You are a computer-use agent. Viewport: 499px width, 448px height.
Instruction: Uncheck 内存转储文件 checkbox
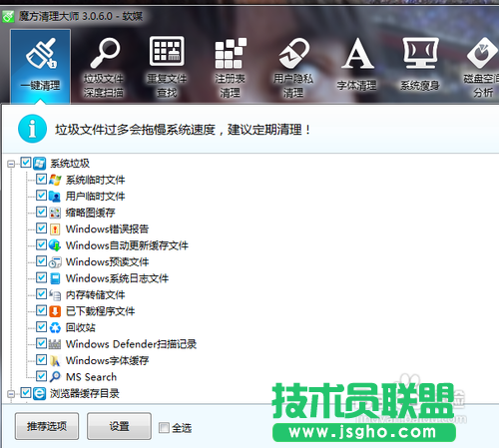click(41, 294)
